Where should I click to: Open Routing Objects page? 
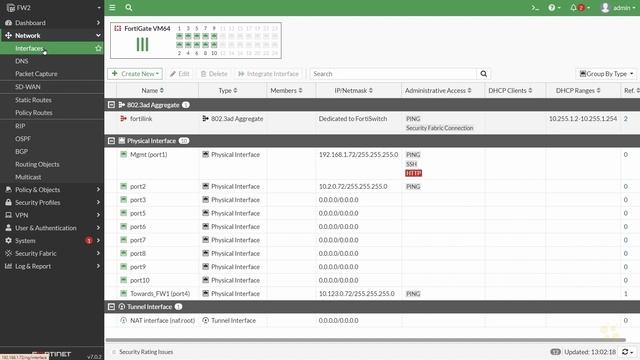(x=37, y=164)
